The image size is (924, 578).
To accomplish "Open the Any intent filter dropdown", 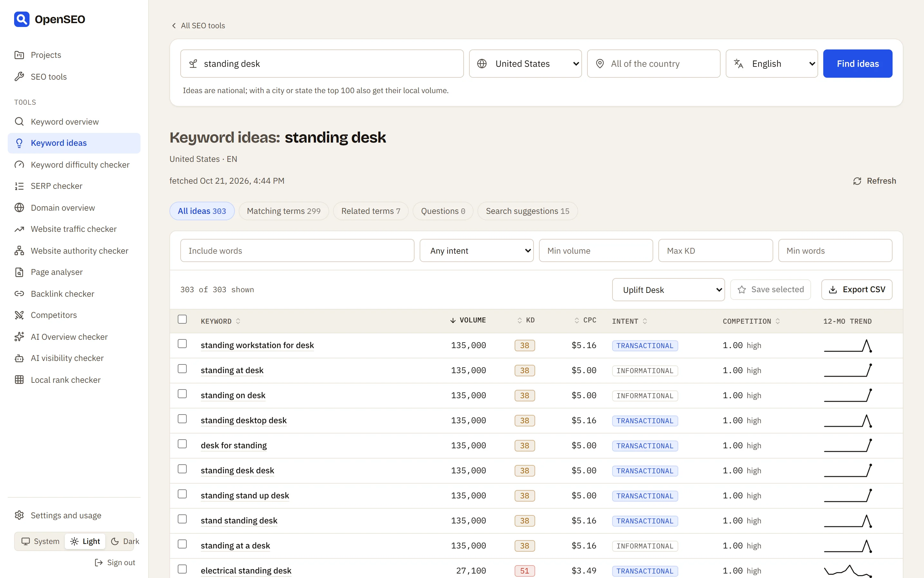I will pyautogui.click(x=476, y=251).
